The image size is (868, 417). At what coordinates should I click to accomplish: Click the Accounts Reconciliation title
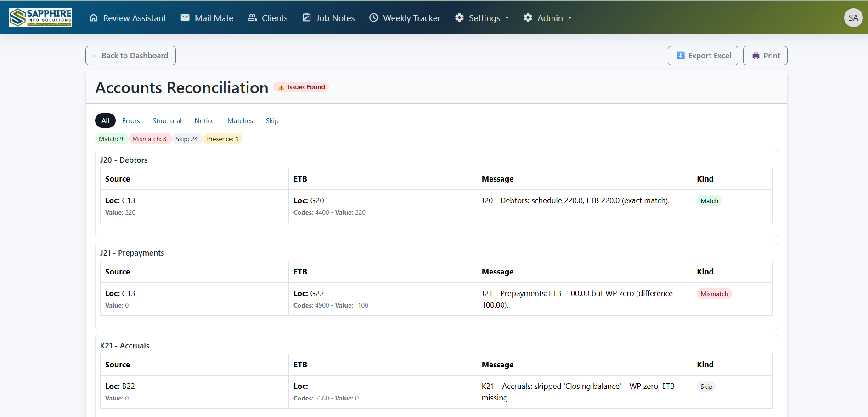click(x=182, y=87)
